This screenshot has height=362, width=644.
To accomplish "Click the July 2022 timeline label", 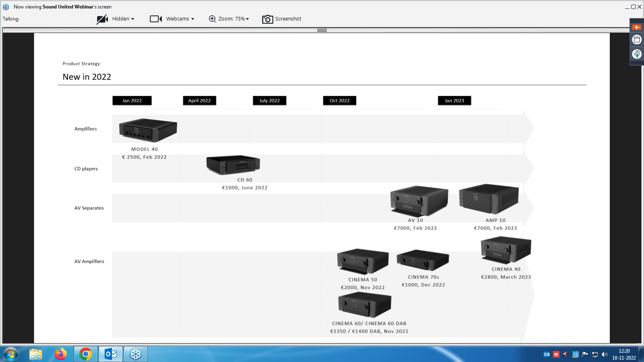I will tap(270, 101).
